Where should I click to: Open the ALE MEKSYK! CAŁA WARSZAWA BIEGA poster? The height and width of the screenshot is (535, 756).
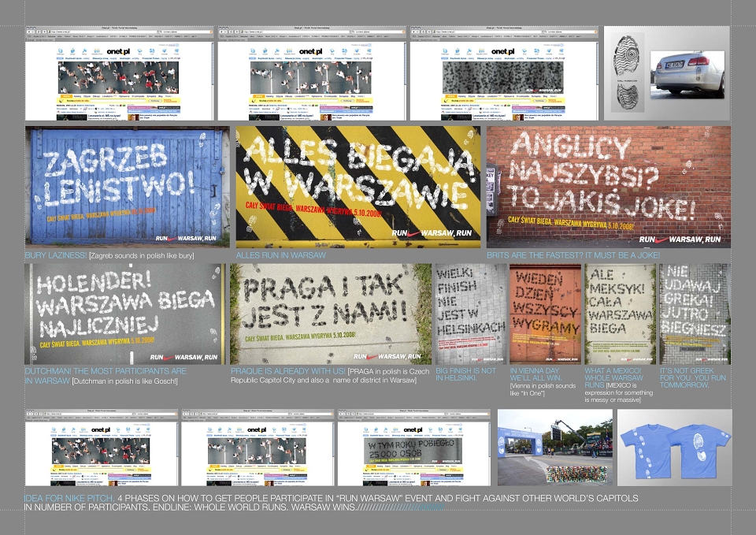620,314
